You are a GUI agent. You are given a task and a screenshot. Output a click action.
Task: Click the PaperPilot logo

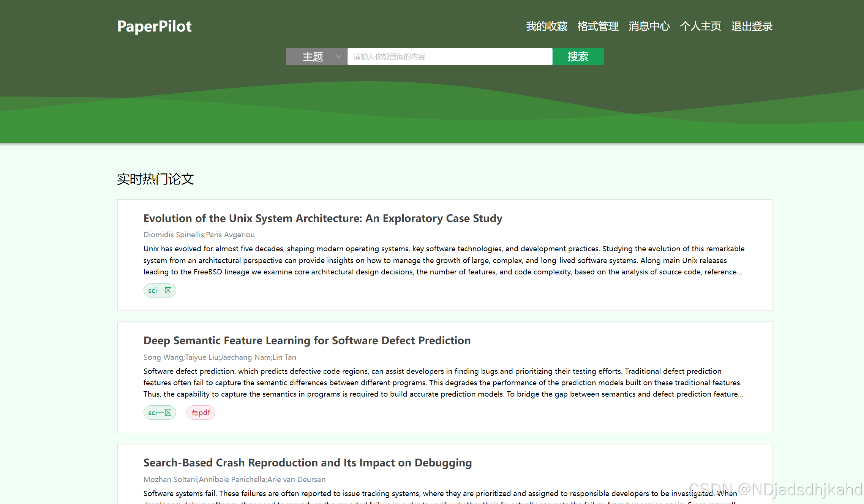click(154, 26)
